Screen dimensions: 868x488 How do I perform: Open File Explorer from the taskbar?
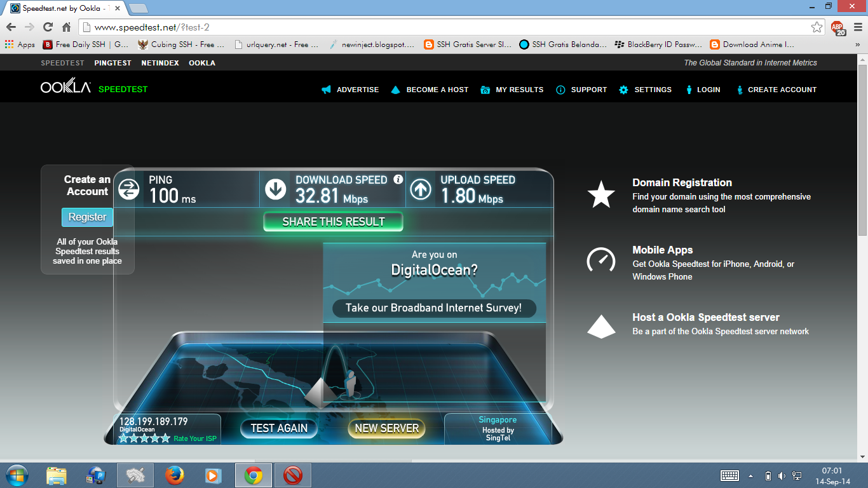click(x=57, y=475)
